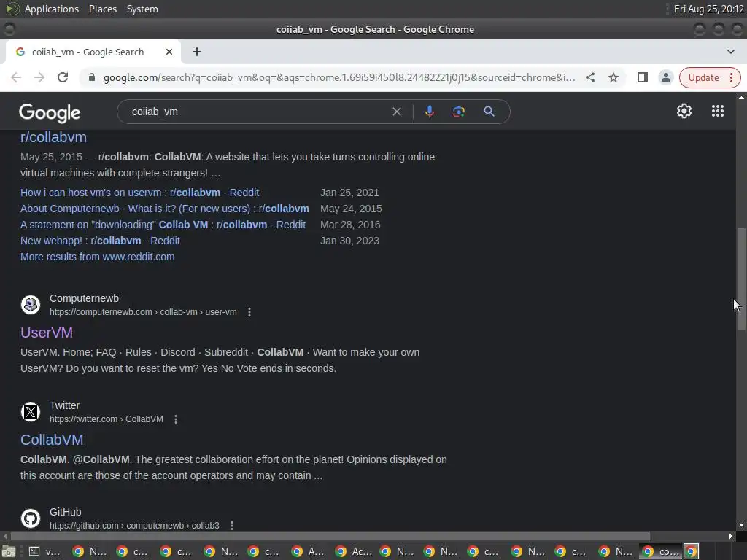Submit search with magnifier icon
The height and width of the screenshot is (560, 747).
tap(489, 112)
